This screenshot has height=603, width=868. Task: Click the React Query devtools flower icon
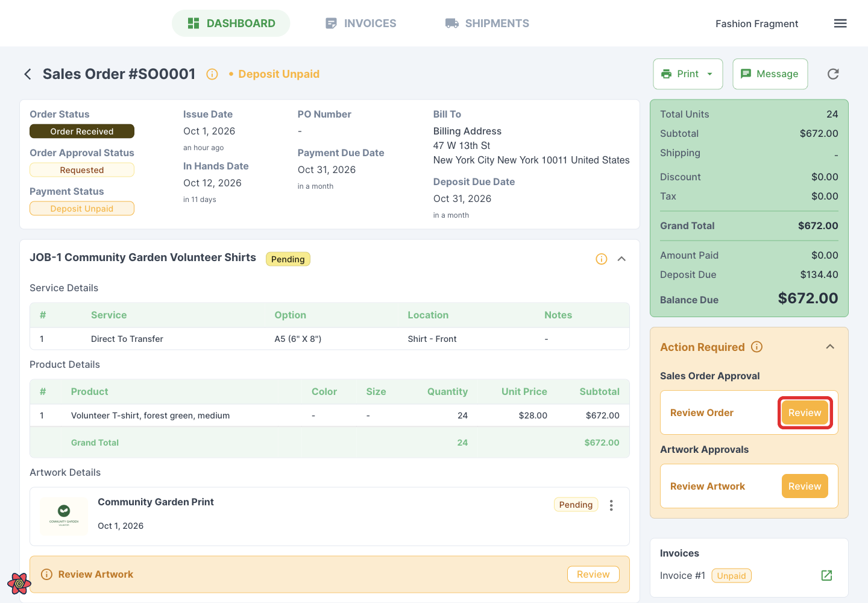click(19, 583)
